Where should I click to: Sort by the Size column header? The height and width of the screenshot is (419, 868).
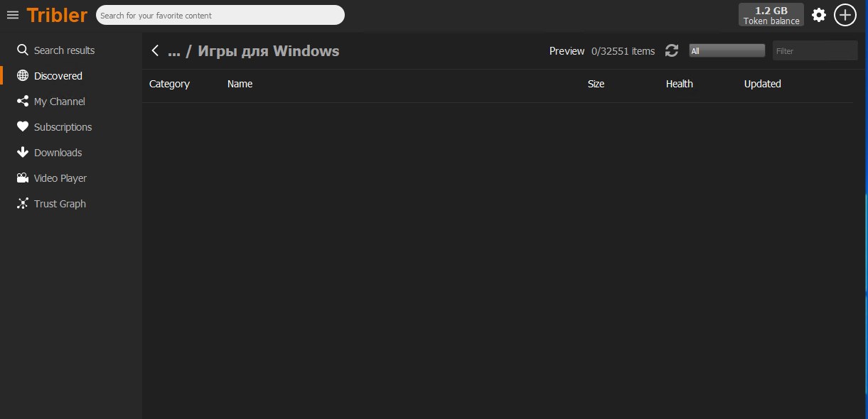(x=596, y=84)
